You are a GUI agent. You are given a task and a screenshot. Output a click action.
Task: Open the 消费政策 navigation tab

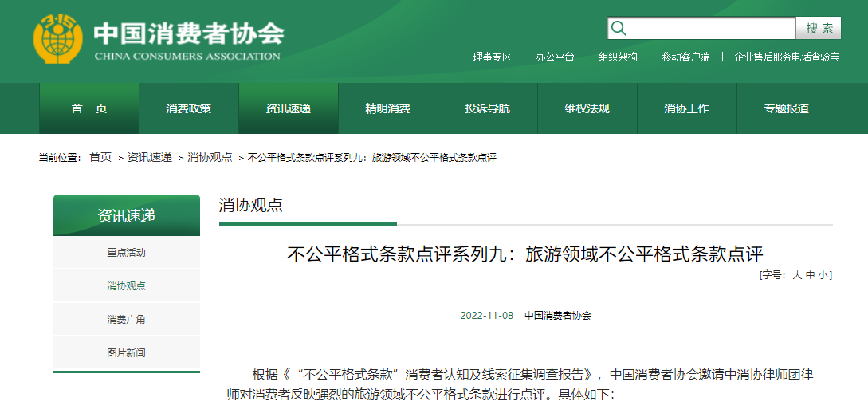coord(189,108)
